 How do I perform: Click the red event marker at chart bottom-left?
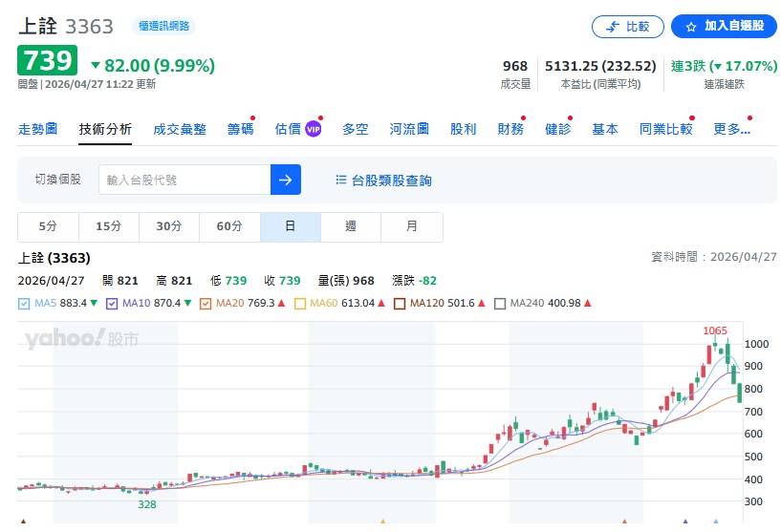[23, 523]
